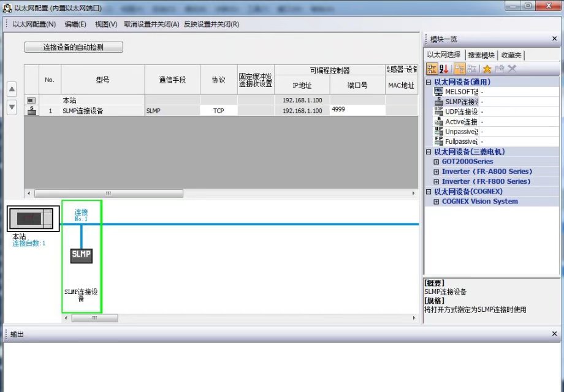Select the MELSOFT connection device icon

click(x=438, y=91)
